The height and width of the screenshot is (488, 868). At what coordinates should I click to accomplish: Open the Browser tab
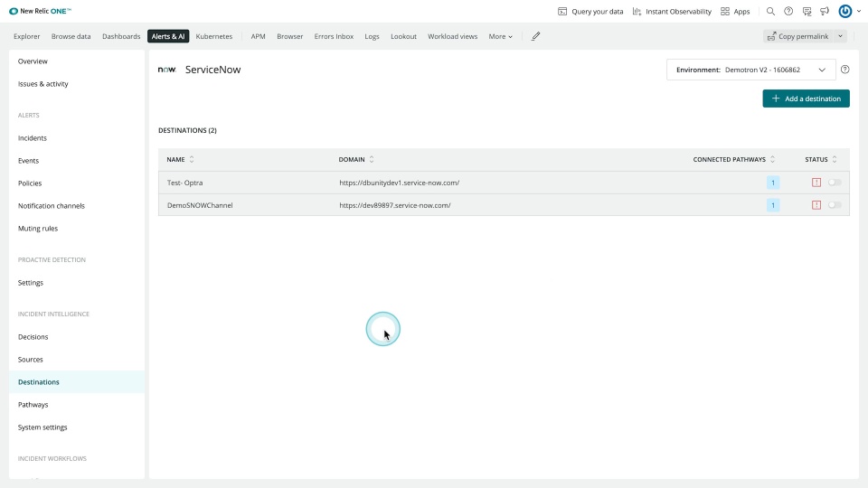point(290,36)
